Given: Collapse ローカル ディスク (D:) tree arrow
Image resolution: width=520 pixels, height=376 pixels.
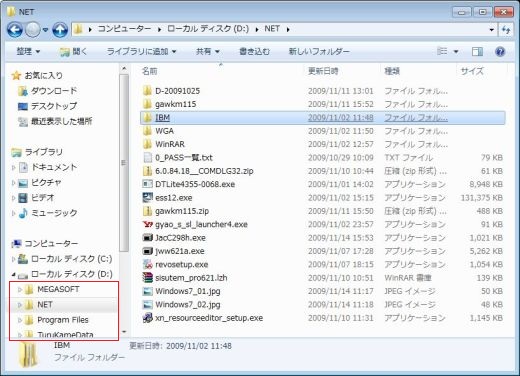Looking at the screenshot, I should coord(14,274).
